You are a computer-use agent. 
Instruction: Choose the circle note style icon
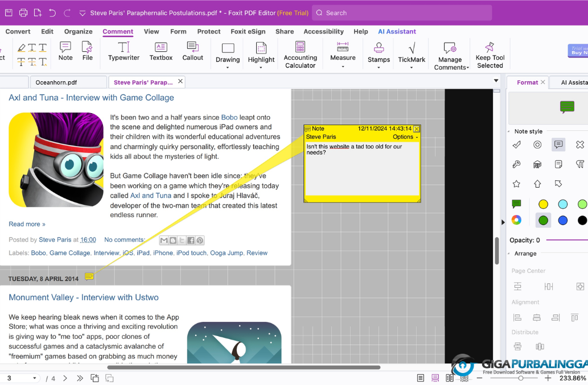click(537, 144)
